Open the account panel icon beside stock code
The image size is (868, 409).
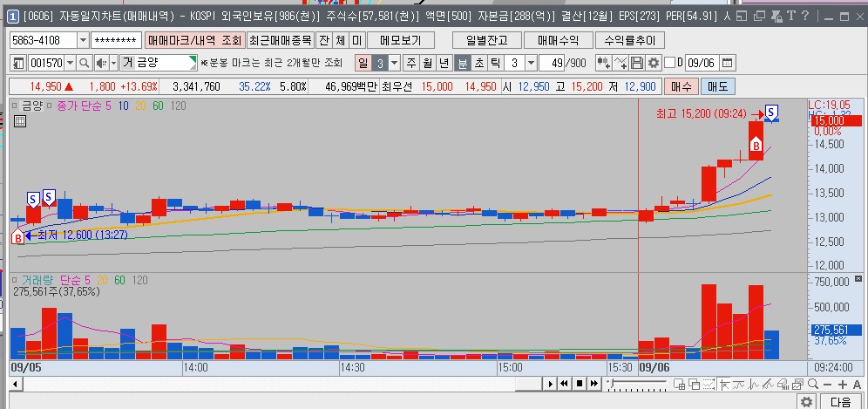(x=19, y=63)
